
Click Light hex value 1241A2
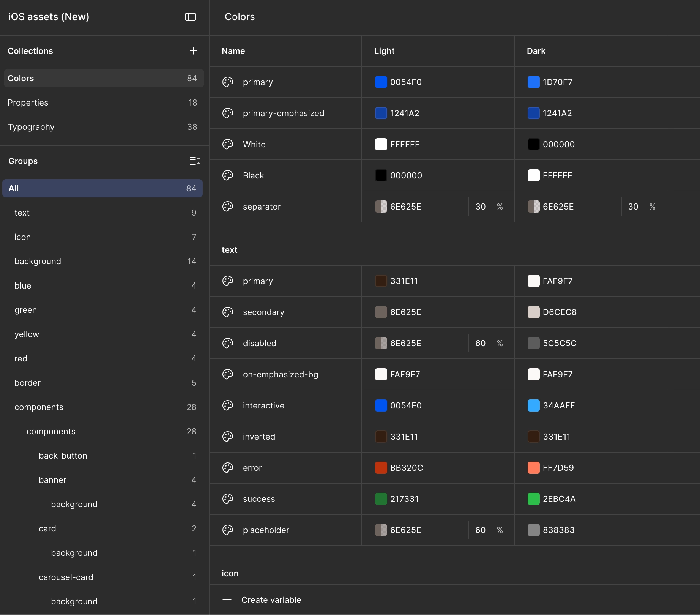point(405,113)
